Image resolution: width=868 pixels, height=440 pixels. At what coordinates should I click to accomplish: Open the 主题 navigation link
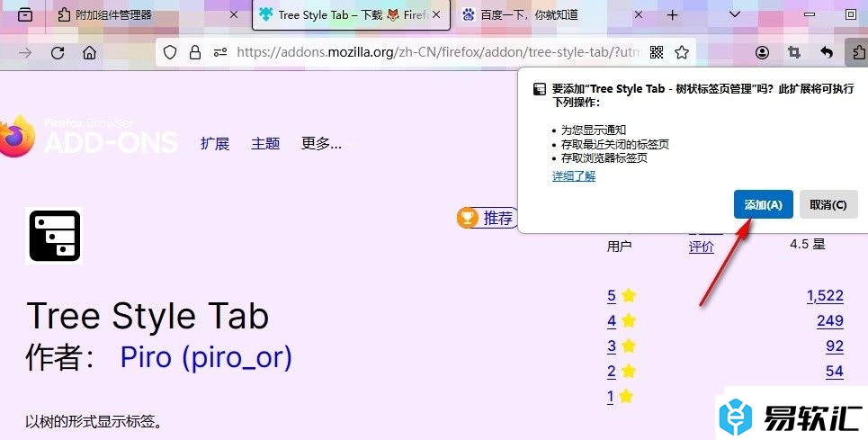(x=265, y=143)
